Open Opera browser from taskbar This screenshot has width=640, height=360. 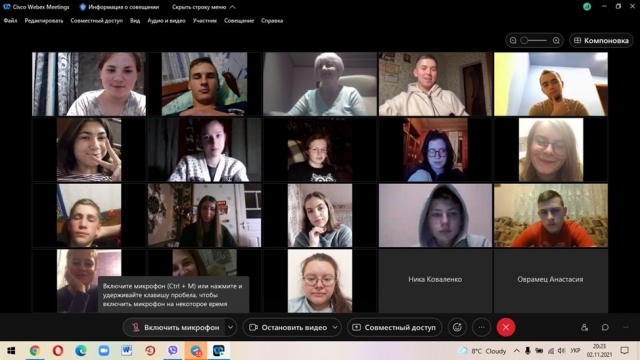coord(58,351)
